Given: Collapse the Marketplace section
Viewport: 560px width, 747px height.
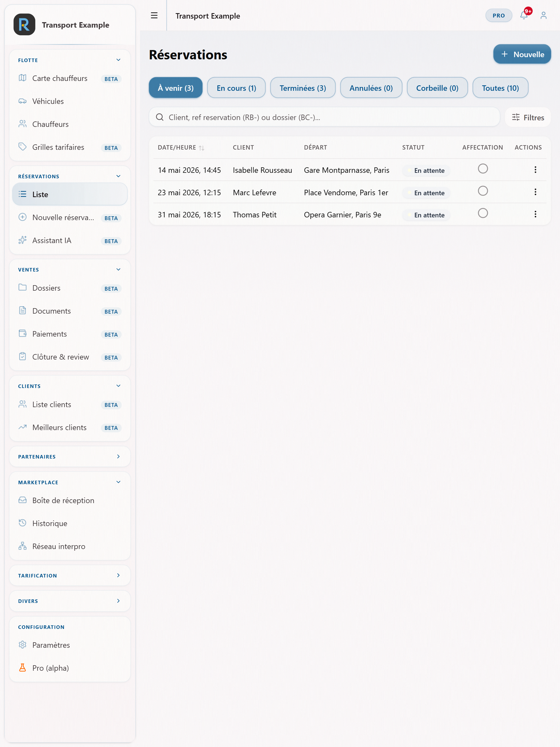Looking at the screenshot, I should [x=118, y=482].
